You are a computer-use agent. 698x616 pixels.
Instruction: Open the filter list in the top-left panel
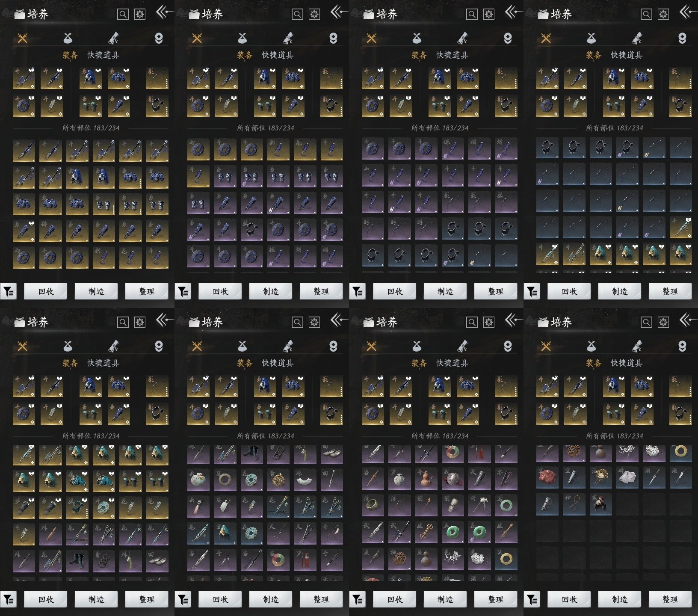(9, 291)
